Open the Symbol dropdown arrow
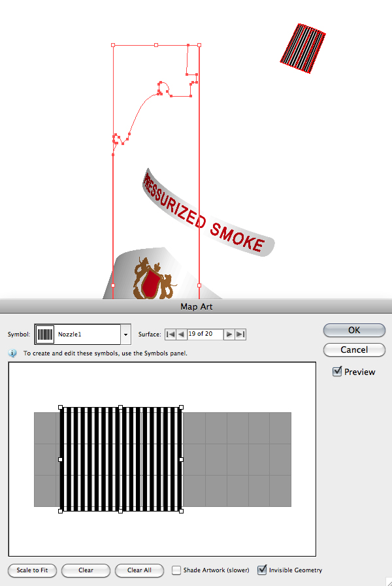The width and height of the screenshot is (392, 586). click(x=125, y=334)
